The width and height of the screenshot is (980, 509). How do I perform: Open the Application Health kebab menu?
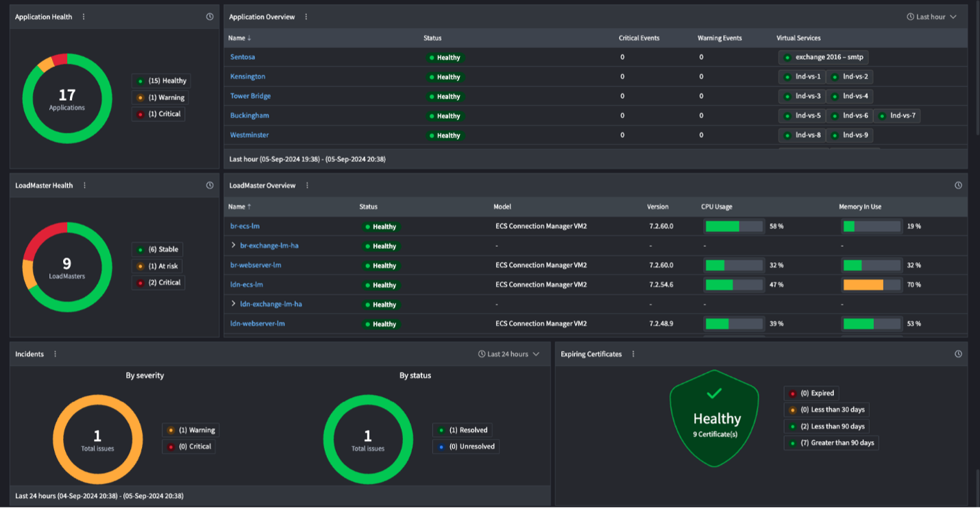(84, 16)
